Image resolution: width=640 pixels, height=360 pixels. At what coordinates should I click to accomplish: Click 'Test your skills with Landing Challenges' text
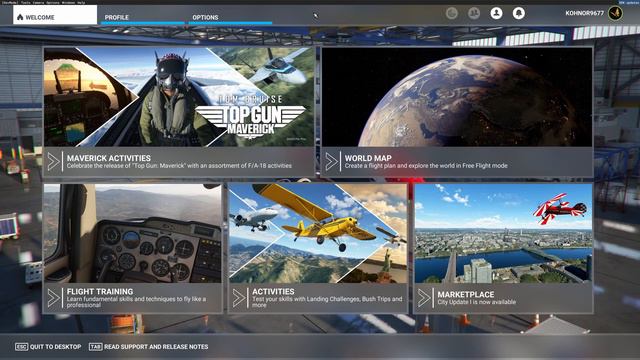point(327,302)
